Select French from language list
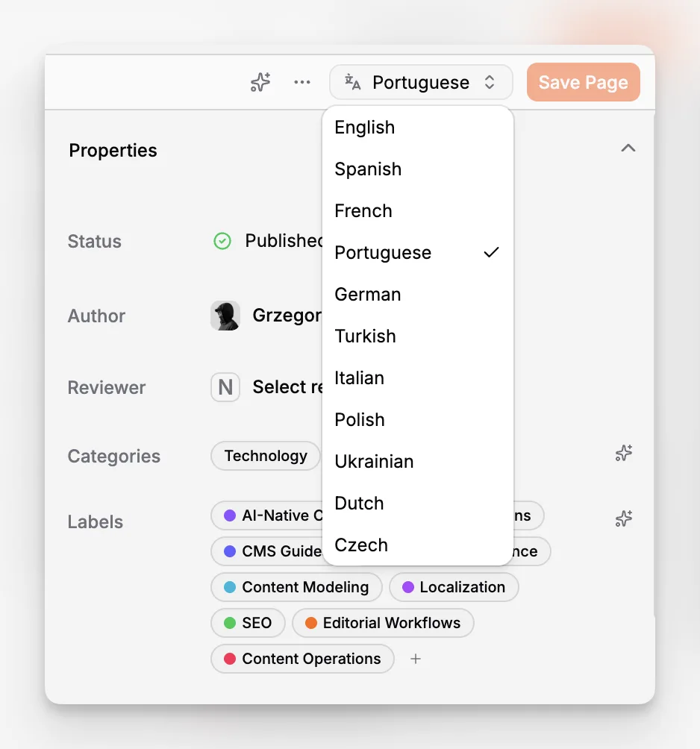This screenshot has height=749, width=700. 418,210
